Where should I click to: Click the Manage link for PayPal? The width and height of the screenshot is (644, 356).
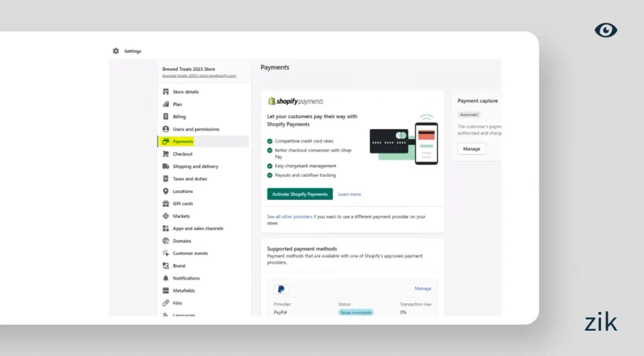pyautogui.click(x=423, y=289)
